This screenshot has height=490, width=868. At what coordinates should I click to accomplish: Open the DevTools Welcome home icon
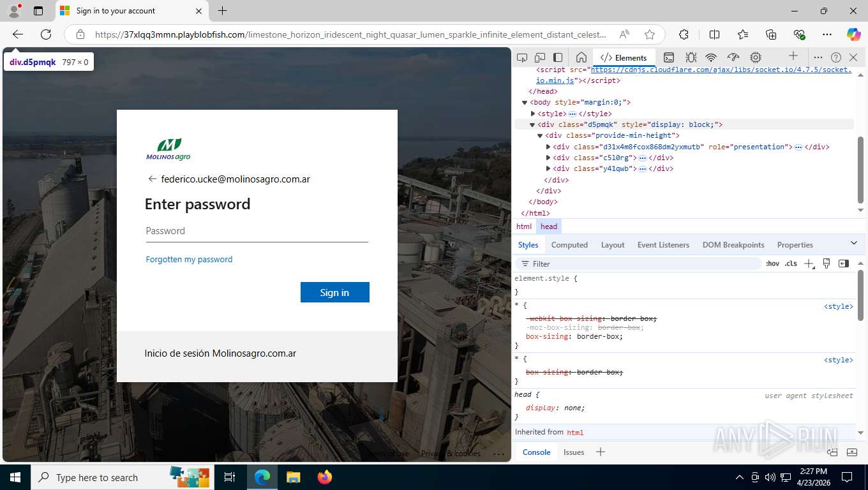[x=581, y=57]
